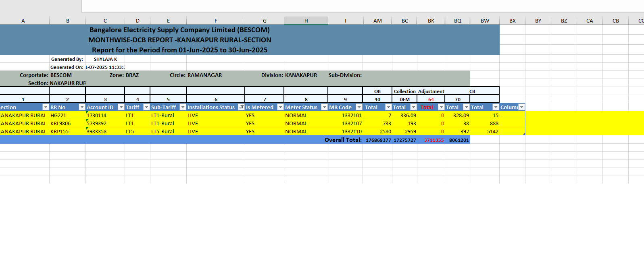The height and width of the screenshot is (261, 644).
Task: Open the Account ID filter dropdown
Action: [x=121, y=107]
